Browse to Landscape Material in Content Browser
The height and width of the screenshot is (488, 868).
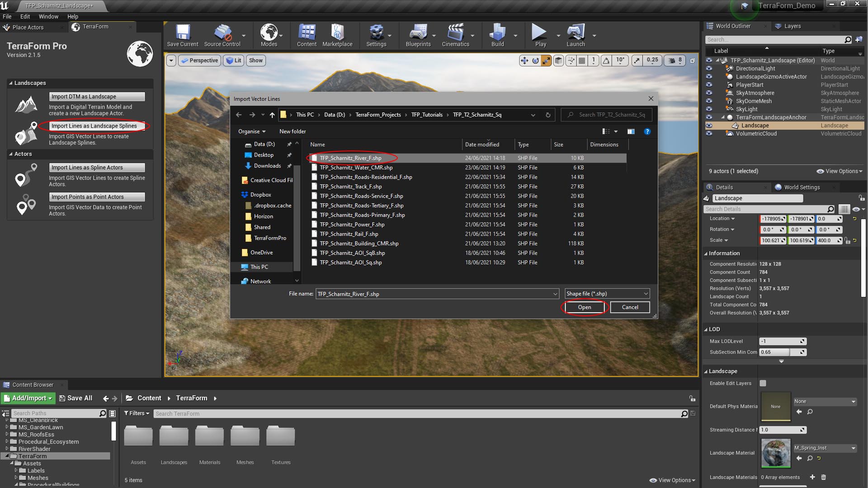[810, 458]
